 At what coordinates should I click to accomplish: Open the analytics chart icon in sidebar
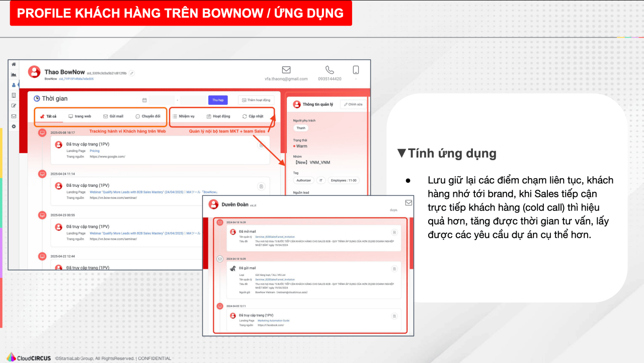(x=14, y=75)
